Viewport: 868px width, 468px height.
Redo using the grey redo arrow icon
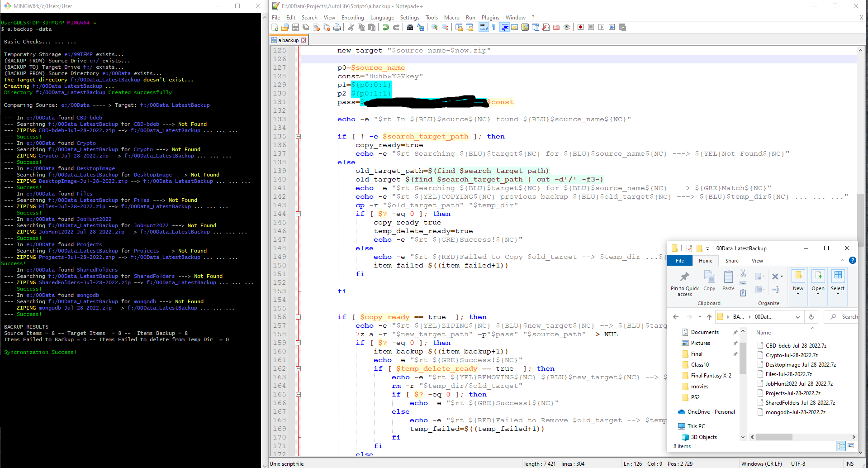(x=396, y=27)
